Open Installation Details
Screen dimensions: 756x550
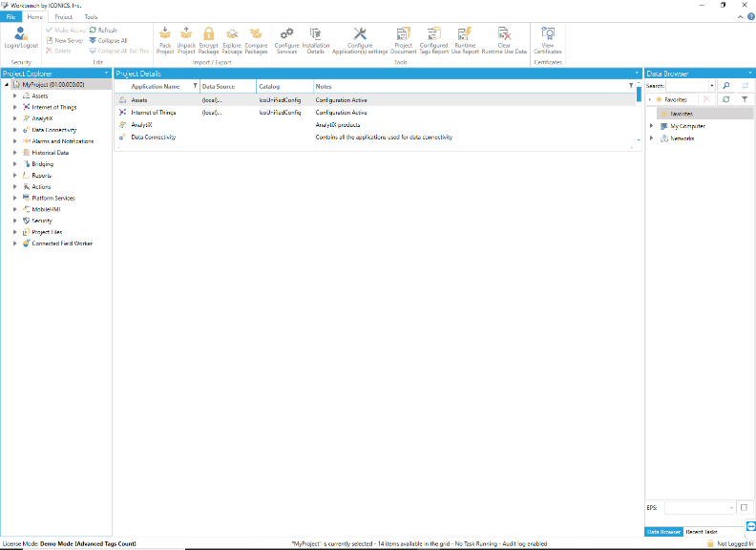(316, 40)
